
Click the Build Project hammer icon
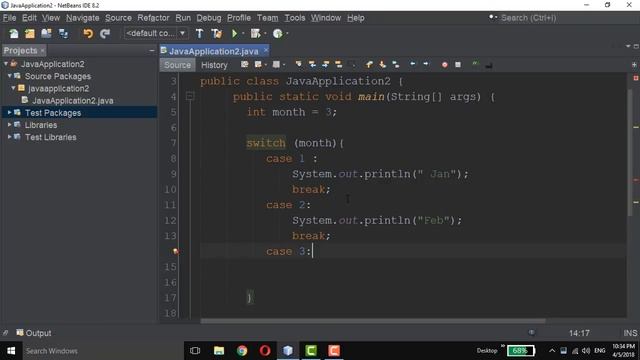pyautogui.click(x=199, y=33)
